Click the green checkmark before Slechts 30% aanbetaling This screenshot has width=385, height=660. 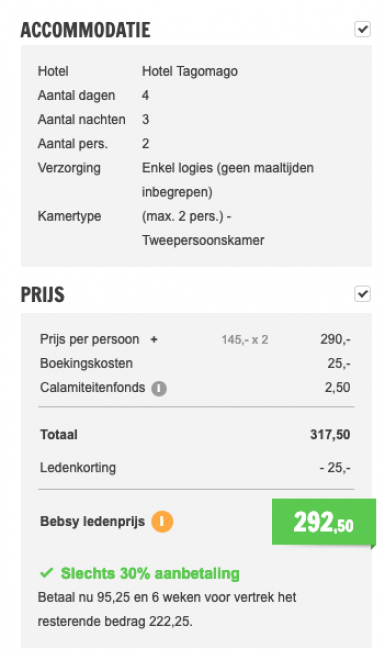point(46,573)
